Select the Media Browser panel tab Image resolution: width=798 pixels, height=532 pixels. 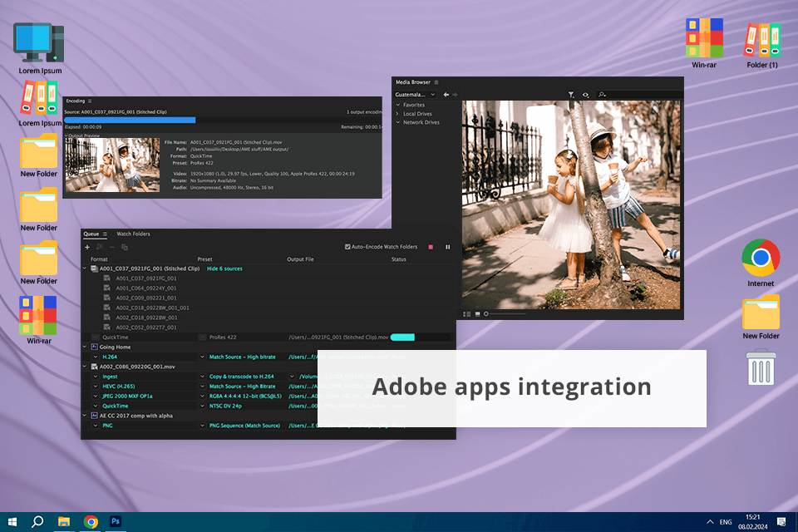coord(413,82)
